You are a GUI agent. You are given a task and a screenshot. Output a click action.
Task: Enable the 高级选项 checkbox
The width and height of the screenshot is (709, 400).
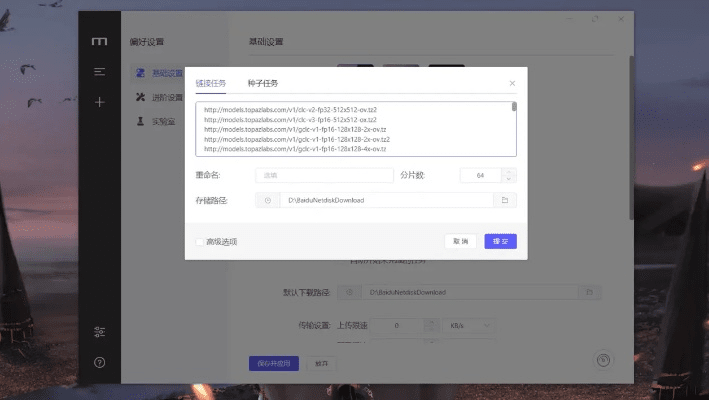click(x=200, y=242)
